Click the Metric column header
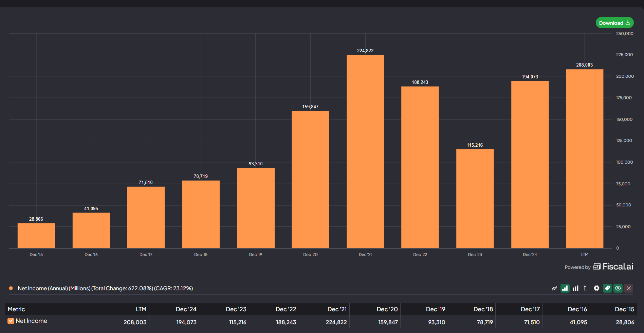This screenshot has height=333, width=644. (16, 309)
